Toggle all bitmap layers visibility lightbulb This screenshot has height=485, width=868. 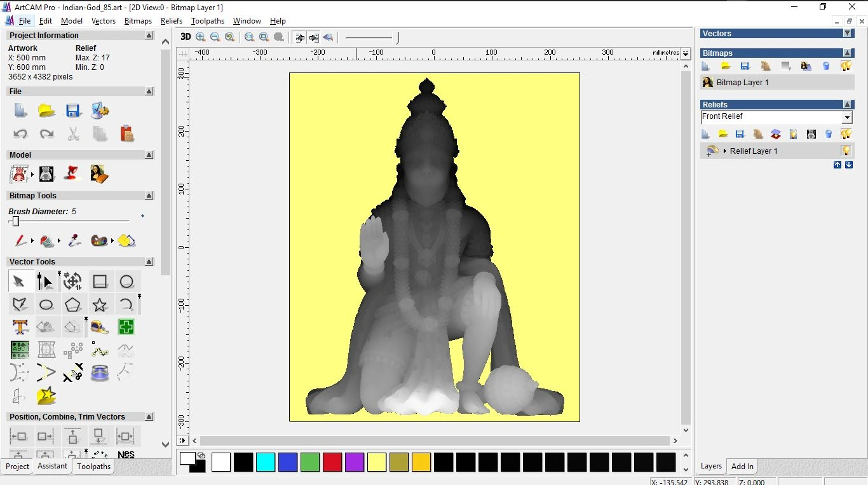(846, 65)
